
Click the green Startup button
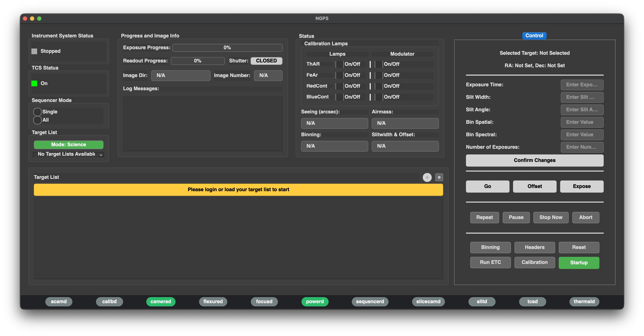click(x=579, y=263)
